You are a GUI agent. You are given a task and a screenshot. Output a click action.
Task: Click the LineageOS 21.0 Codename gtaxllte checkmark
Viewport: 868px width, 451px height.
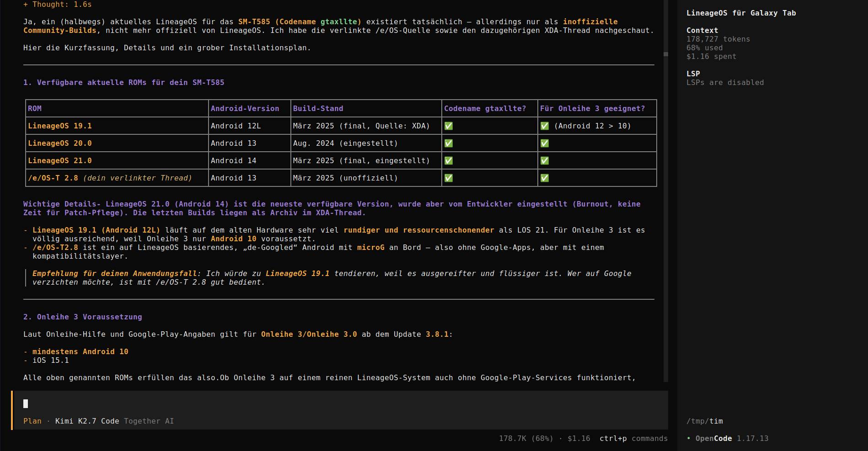tap(449, 161)
